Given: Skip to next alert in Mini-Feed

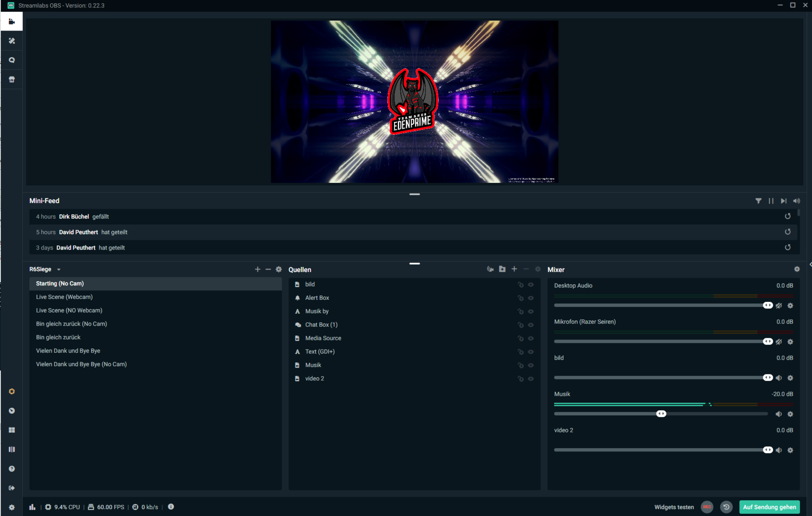Looking at the screenshot, I should pyautogui.click(x=783, y=201).
